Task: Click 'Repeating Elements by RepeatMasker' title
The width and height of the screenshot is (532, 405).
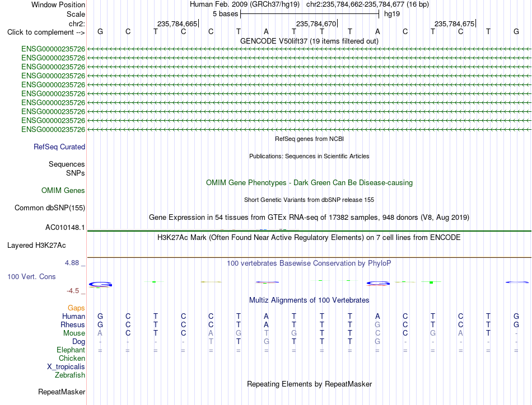Action: (x=309, y=384)
